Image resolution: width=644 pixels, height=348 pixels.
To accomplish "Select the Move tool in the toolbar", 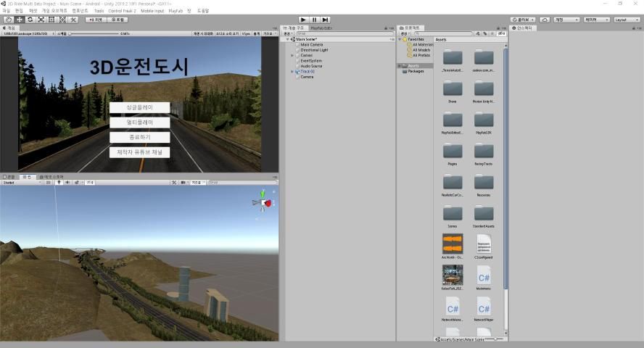I will [x=18, y=20].
